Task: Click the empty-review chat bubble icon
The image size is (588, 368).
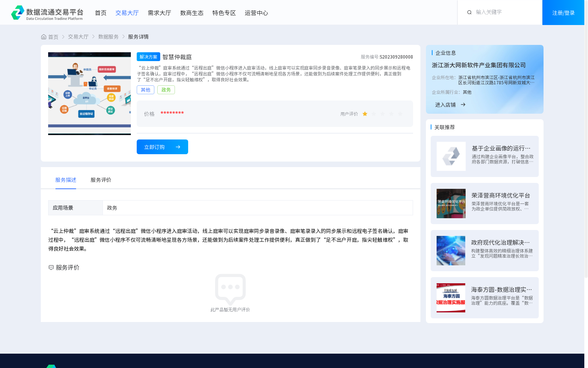Action: (x=230, y=290)
